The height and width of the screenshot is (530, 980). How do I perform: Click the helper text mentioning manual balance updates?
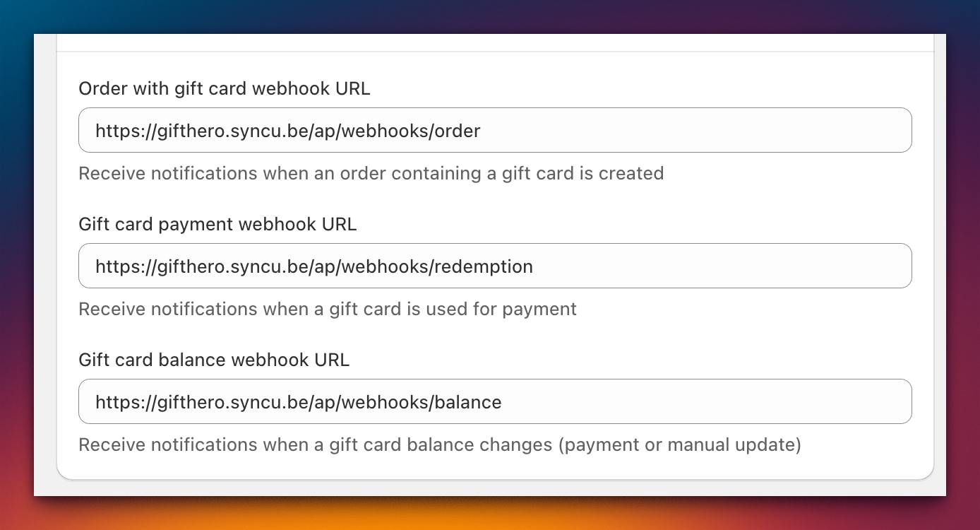tap(440, 444)
